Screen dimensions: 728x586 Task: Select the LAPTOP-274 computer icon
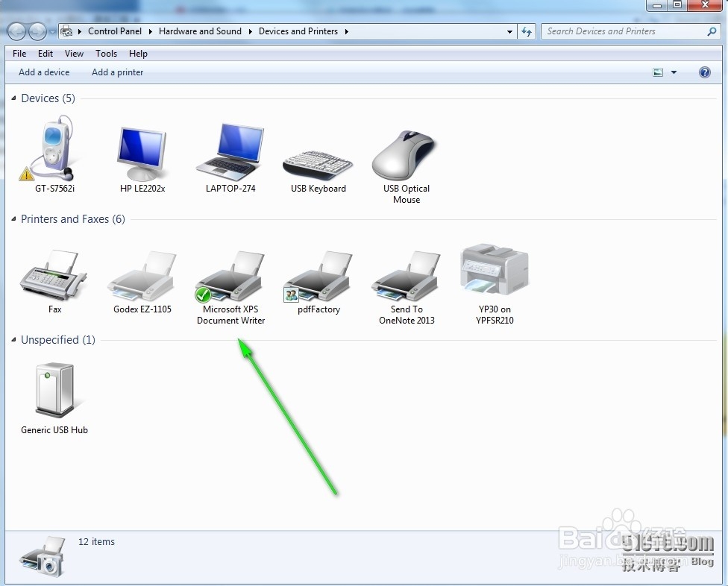click(x=230, y=152)
